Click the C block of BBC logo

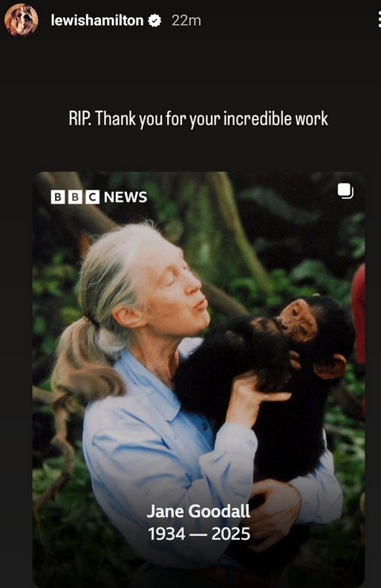click(x=92, y=197)
